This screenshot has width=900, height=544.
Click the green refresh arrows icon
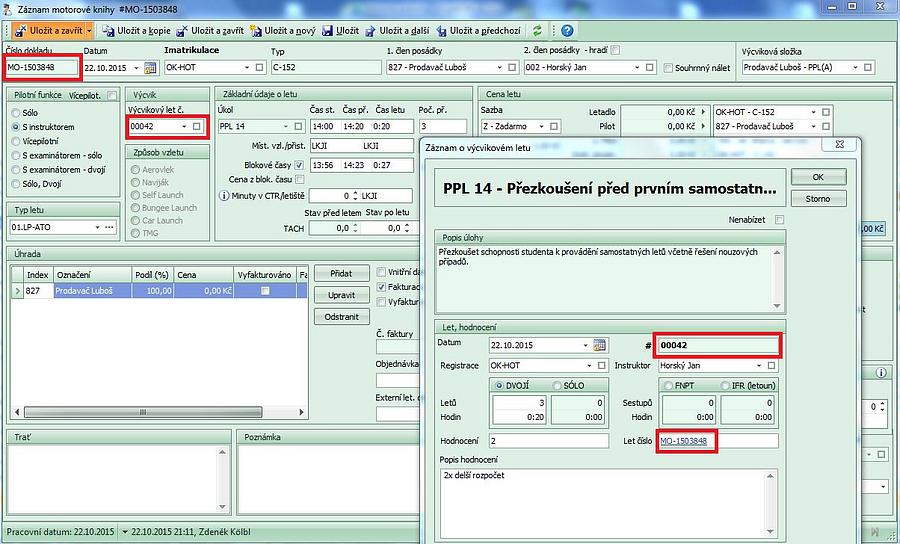coord(537,31)
